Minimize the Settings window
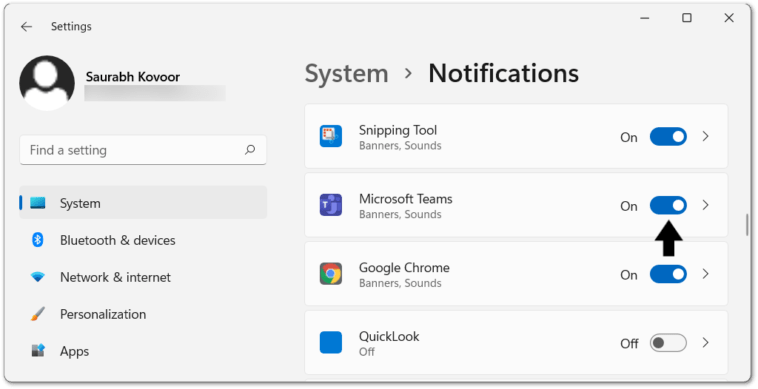 tap(644, 18)
